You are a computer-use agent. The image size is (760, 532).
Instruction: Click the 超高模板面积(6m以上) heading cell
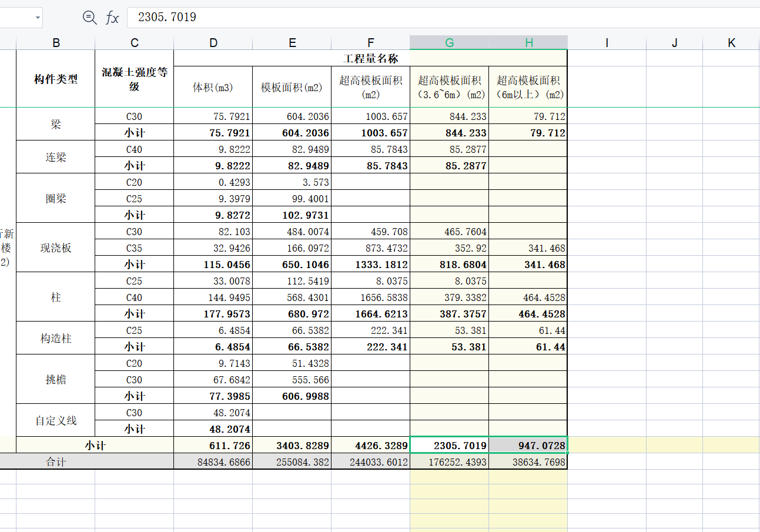click(528, 87)
